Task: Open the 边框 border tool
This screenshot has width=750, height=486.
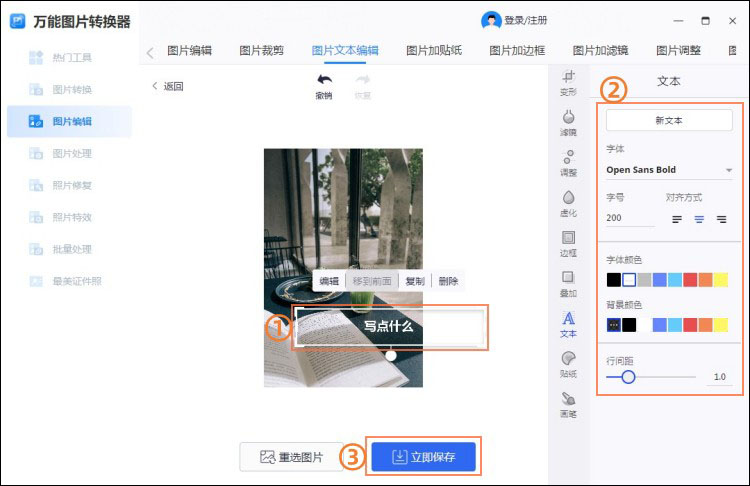Action: coord(568,243)
